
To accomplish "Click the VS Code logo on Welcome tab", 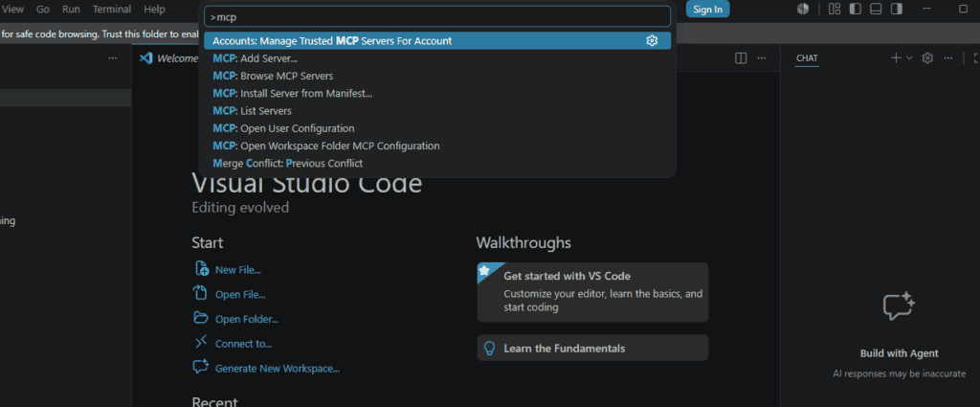I will (146, 58).
